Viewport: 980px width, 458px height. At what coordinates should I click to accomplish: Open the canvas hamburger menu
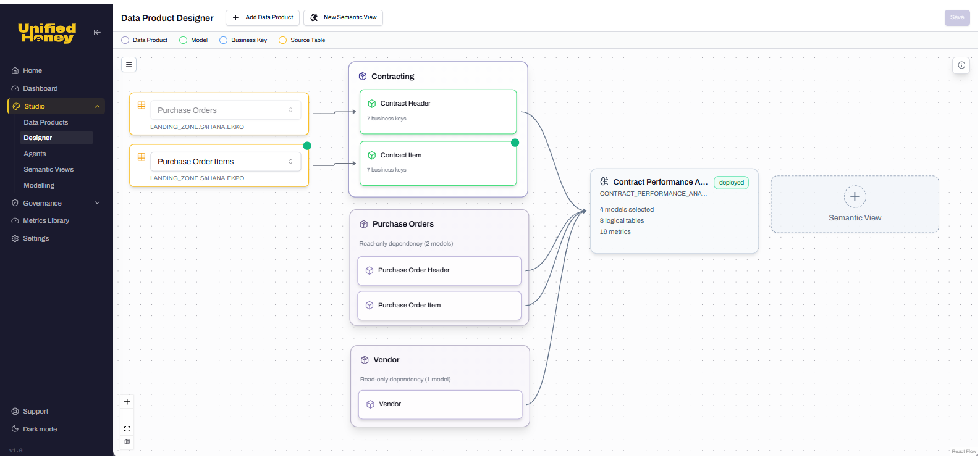(x=129, y=64)
